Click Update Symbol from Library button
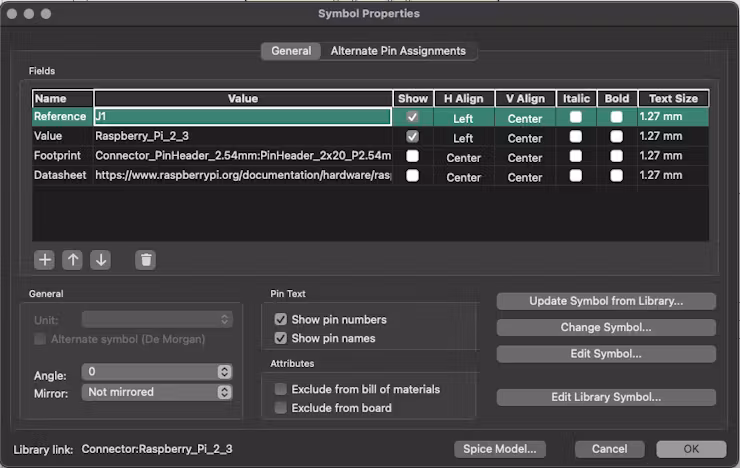 click(x=606, y=301)
